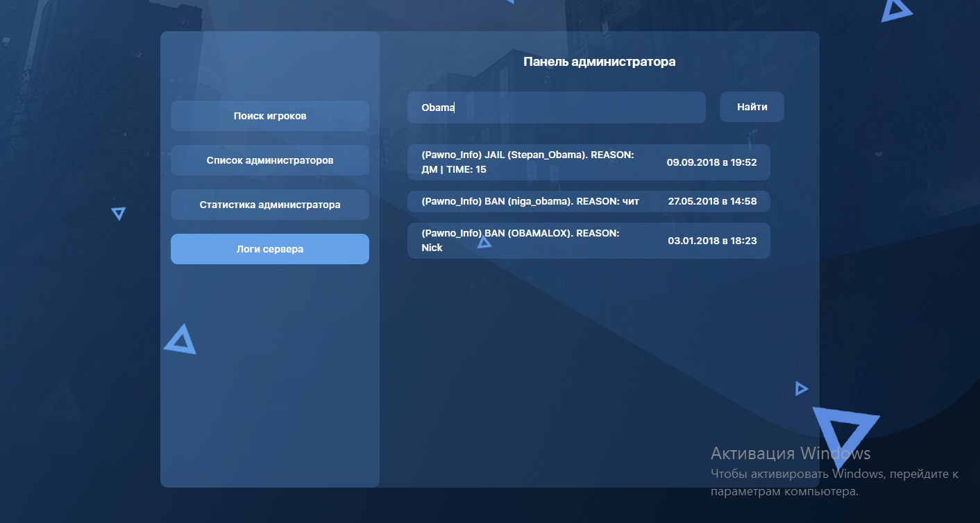Select the BAN log entry with reason чит
Viewport: 980px width, 523px height.
click(x=530, y=201)
